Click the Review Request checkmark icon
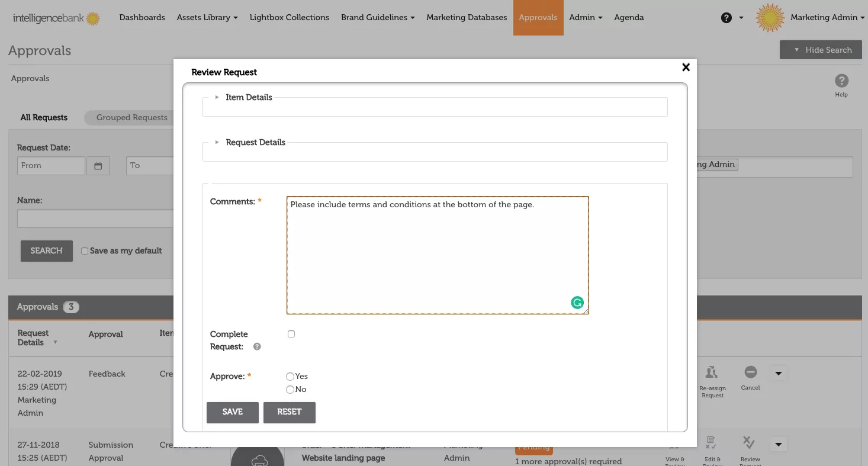The image size is (868, 466). [x=749, y=443]
